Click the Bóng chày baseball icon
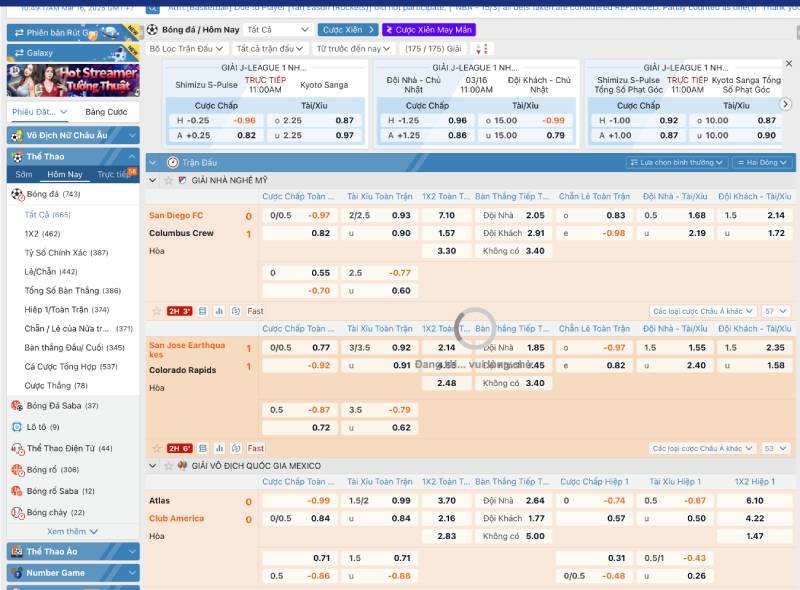 click(x=17, y=512)
